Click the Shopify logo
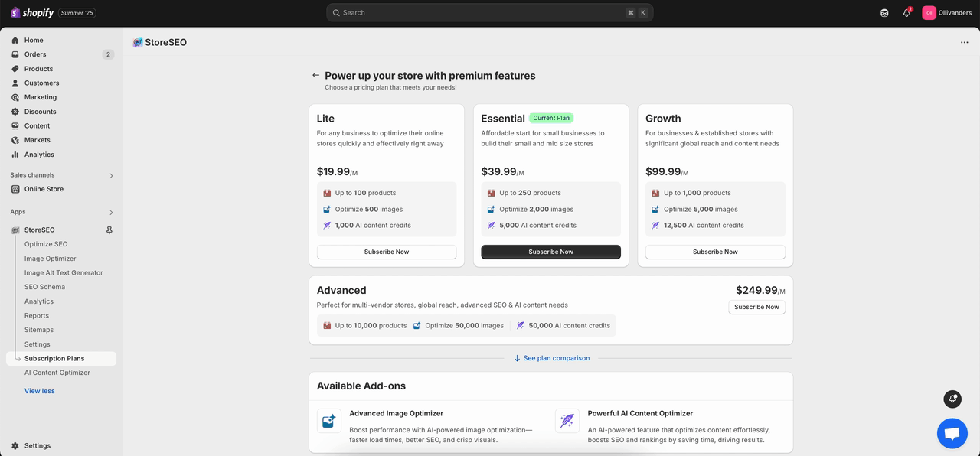This screenshot has height=456, width=980. click(32, 12)
